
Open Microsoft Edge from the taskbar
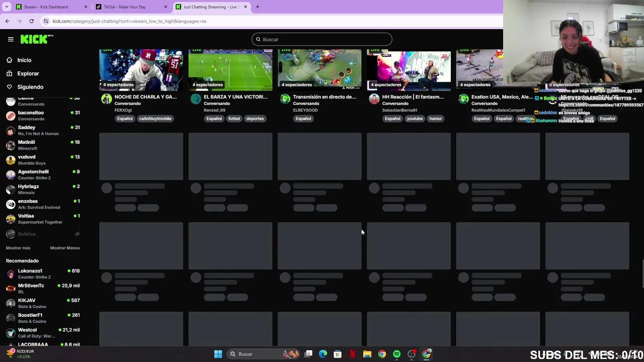click(323, 354)
